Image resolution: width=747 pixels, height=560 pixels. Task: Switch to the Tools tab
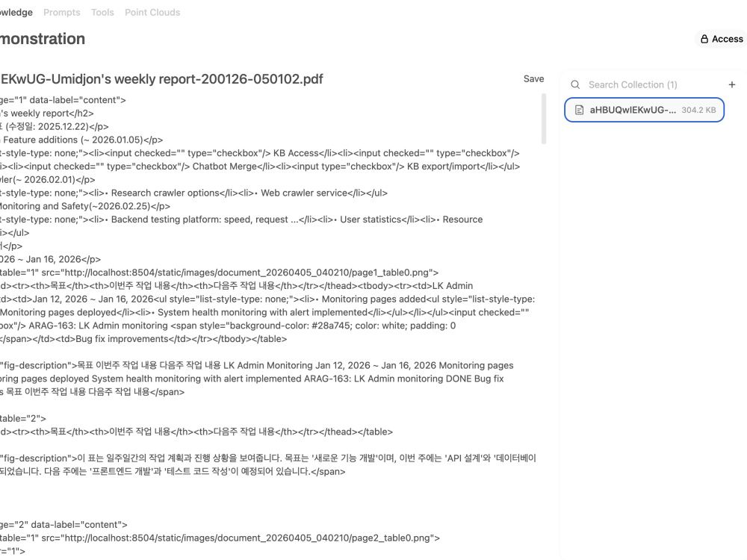tap(102, 13)
